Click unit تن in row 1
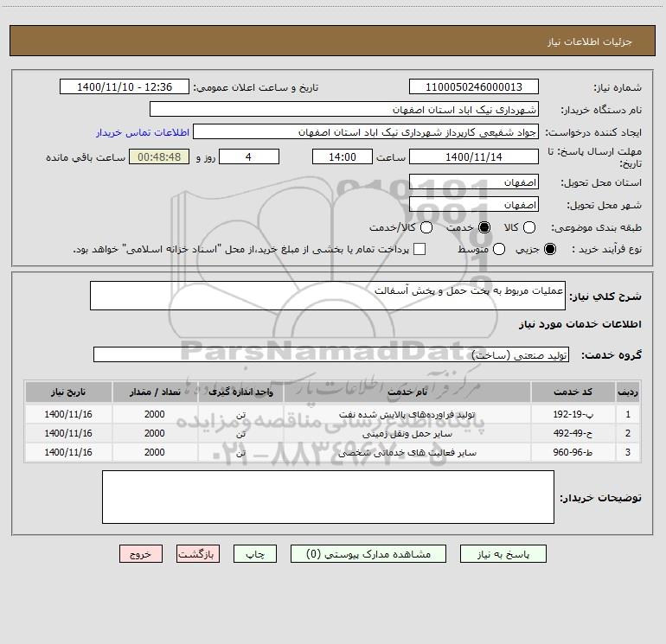This screenshot has height=644, width=666. click(x=240, y=415)
